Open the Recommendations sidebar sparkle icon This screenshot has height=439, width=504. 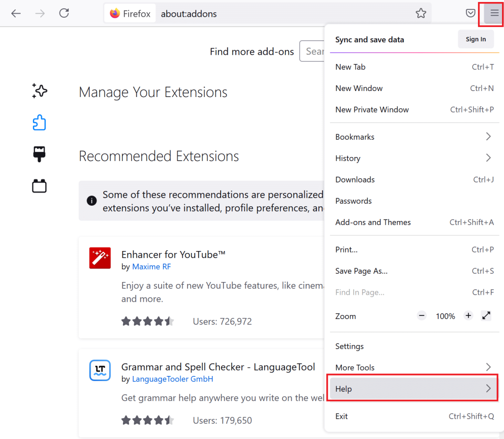(x=39, y=91)
